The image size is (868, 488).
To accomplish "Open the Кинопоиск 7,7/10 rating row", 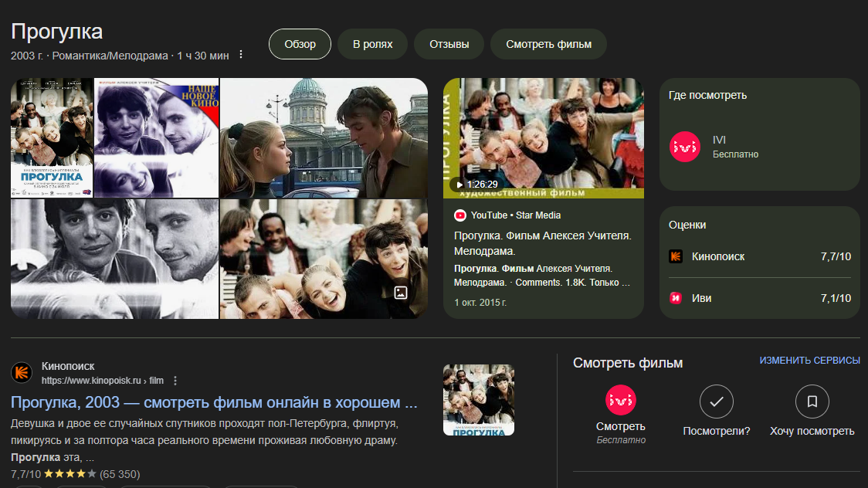I will pyautogui.click(x=760, y=256).
